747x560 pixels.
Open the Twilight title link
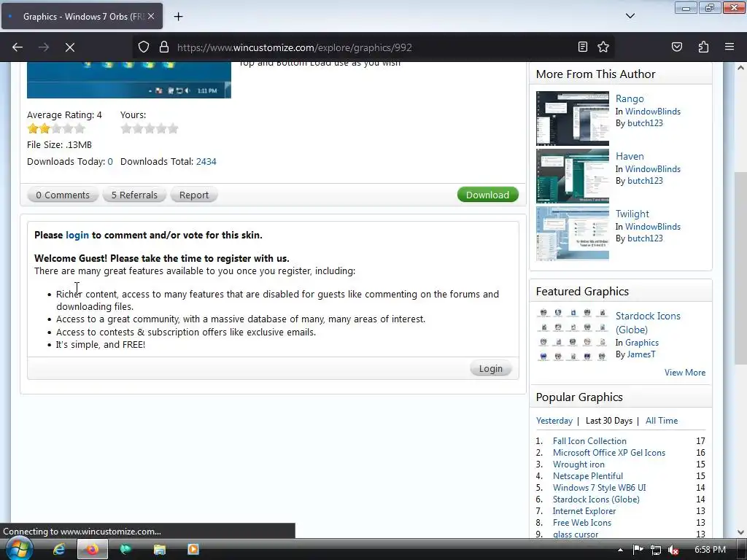pos(632,214)
